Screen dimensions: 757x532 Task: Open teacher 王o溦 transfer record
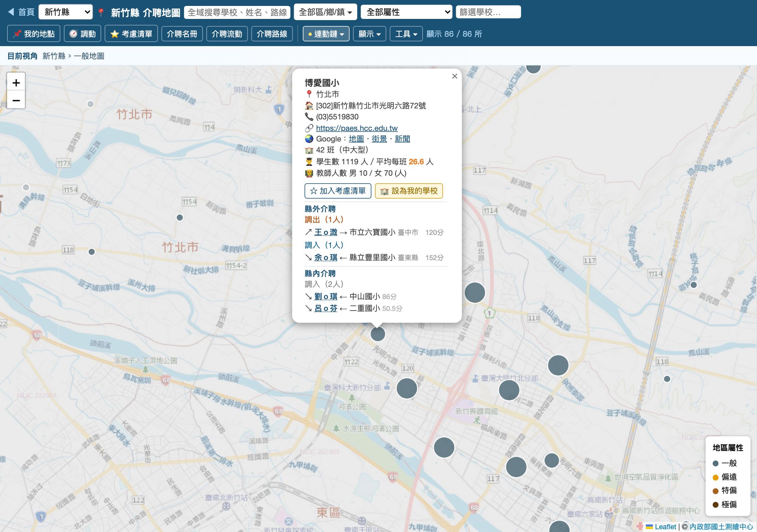click(x=326, y=233)
